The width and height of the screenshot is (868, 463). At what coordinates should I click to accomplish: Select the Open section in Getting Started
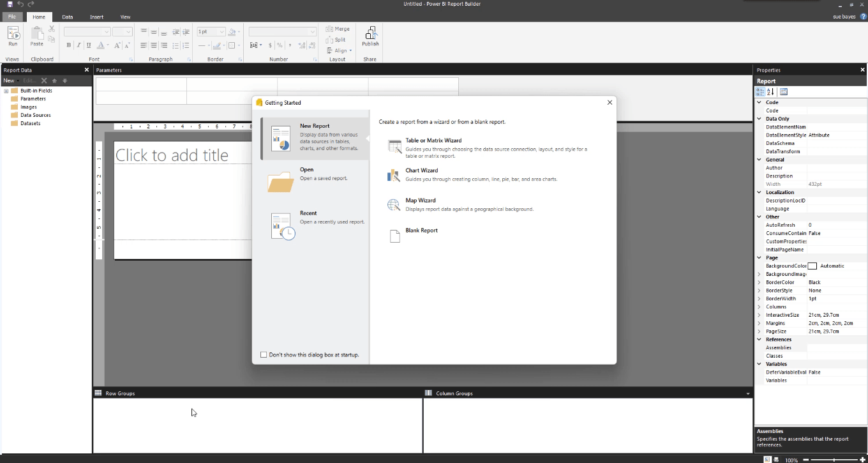pos(315,181)
